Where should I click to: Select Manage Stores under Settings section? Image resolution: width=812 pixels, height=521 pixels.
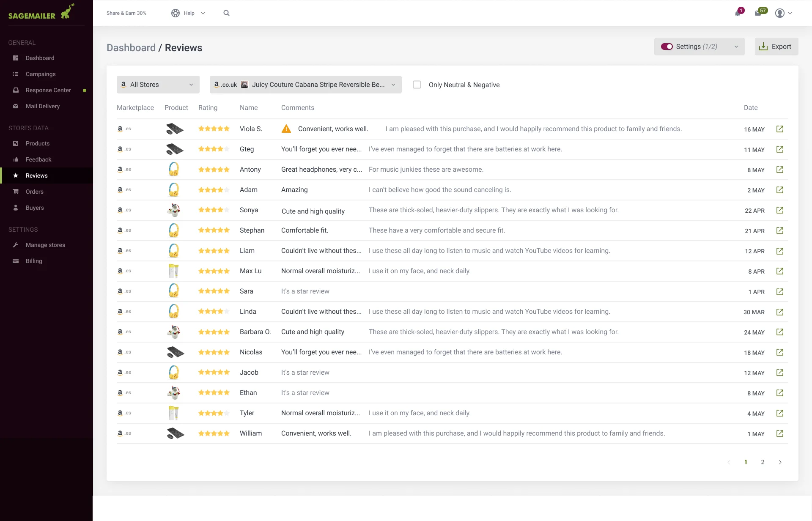point(45,244)
